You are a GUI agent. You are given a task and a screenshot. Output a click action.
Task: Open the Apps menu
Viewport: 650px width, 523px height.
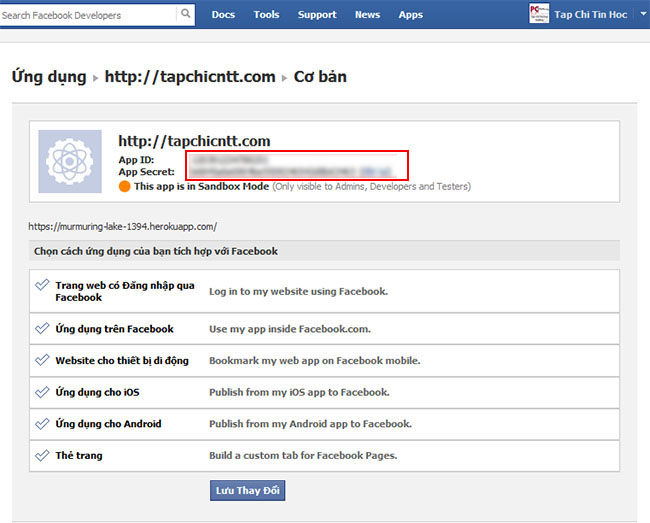411,15
